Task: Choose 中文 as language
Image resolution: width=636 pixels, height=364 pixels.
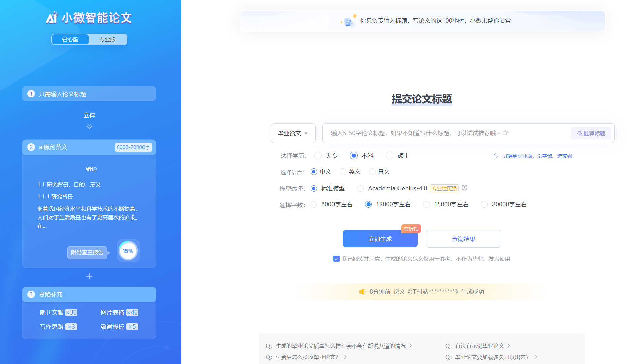Action: click(314, 172)
